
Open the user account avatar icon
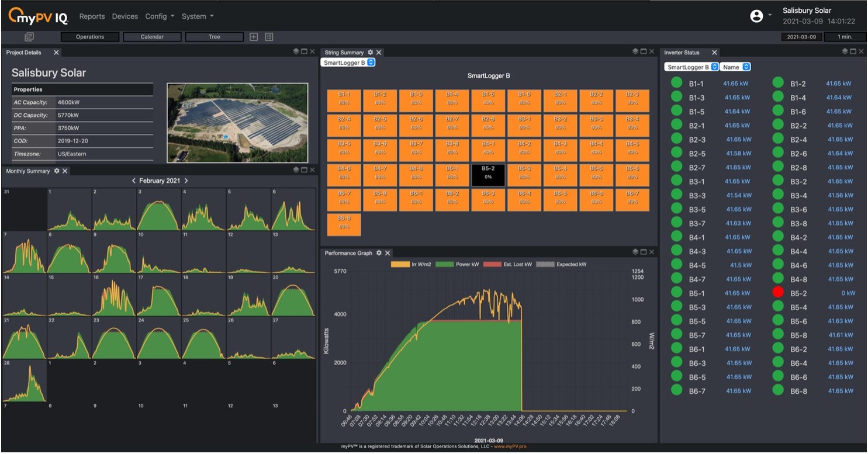click(x=756, y=16)
